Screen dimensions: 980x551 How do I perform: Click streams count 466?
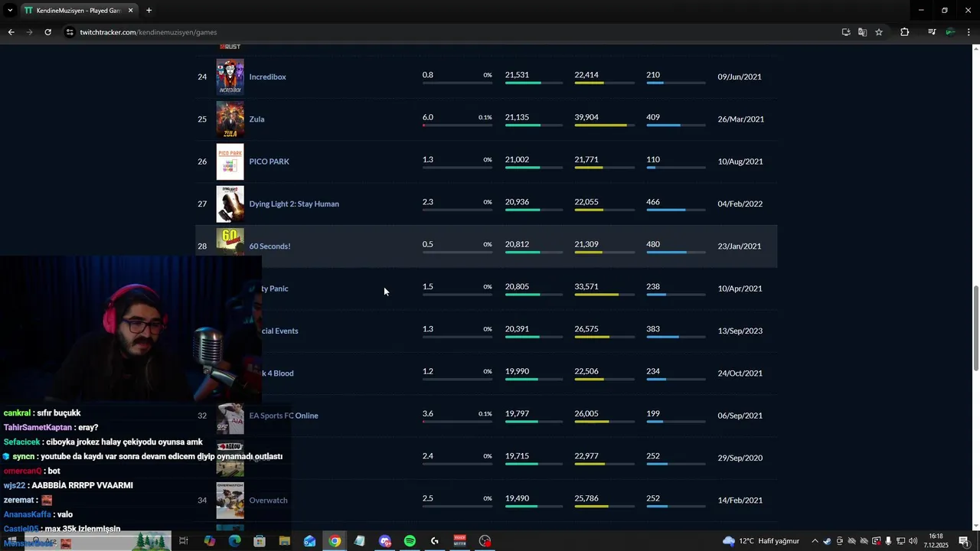point(653,202)
